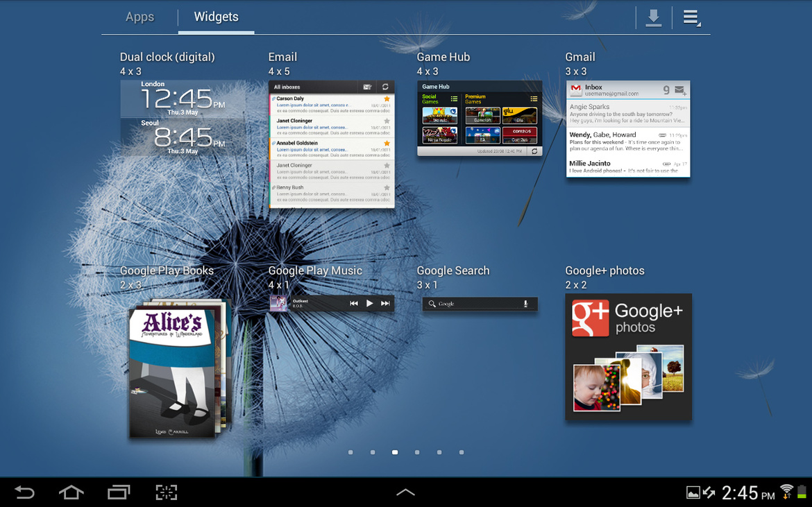812x507 pixels.
Task: Switch to the Apps tab
Action: 139,17
